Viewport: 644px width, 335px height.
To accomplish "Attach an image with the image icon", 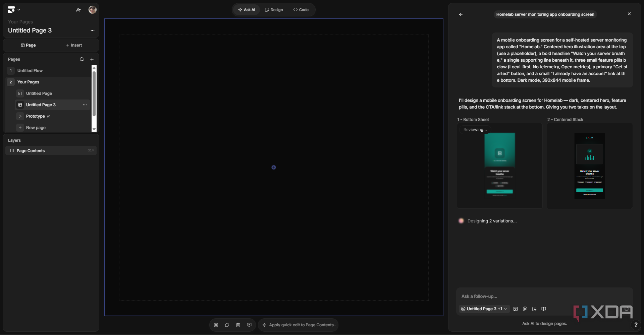I will 516,309.
